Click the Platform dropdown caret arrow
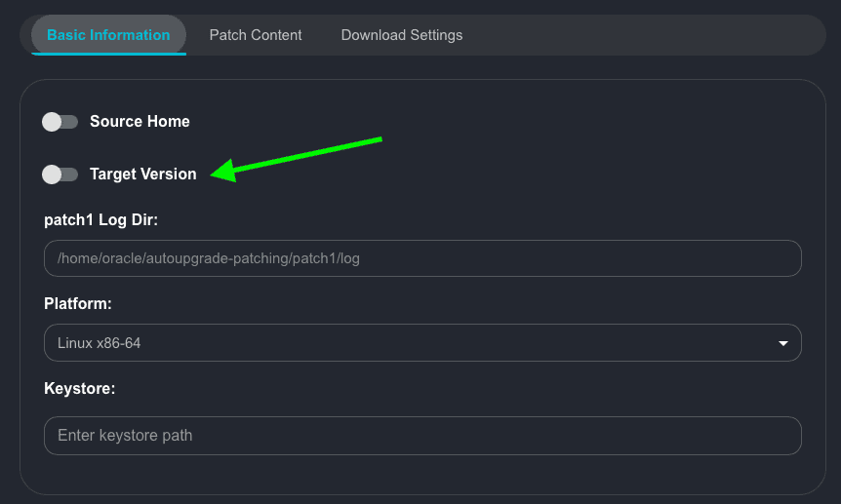The height and width of the screenshot is (504, 841). point(782,343)
